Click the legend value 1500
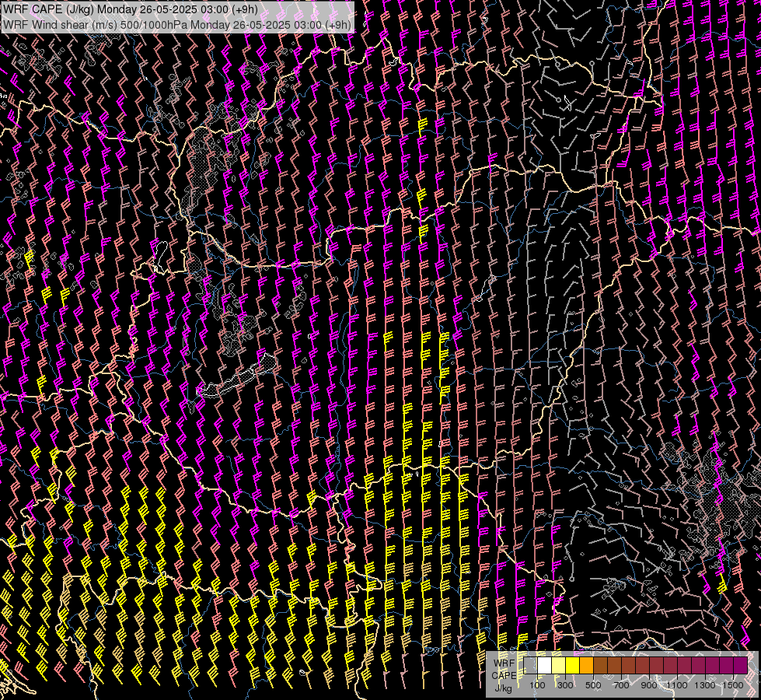The image size is (761, 700). 733,685
